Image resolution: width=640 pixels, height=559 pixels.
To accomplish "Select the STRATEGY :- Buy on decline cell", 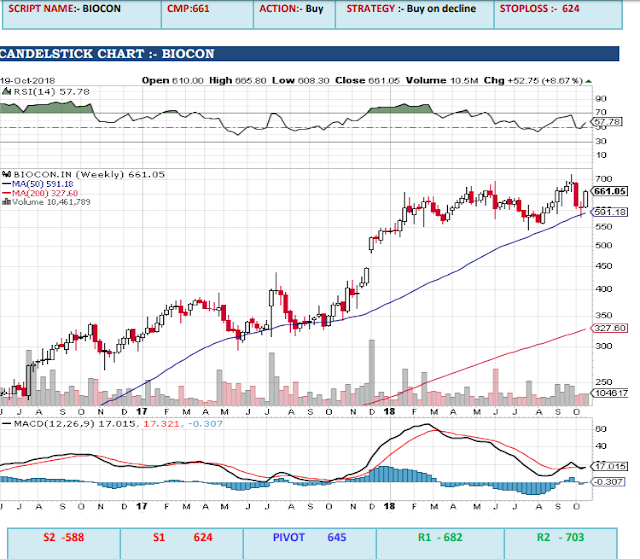I will point(415,15).
